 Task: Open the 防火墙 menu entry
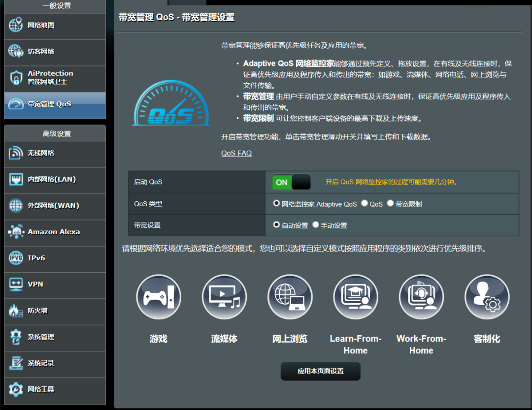pos(55,312)
